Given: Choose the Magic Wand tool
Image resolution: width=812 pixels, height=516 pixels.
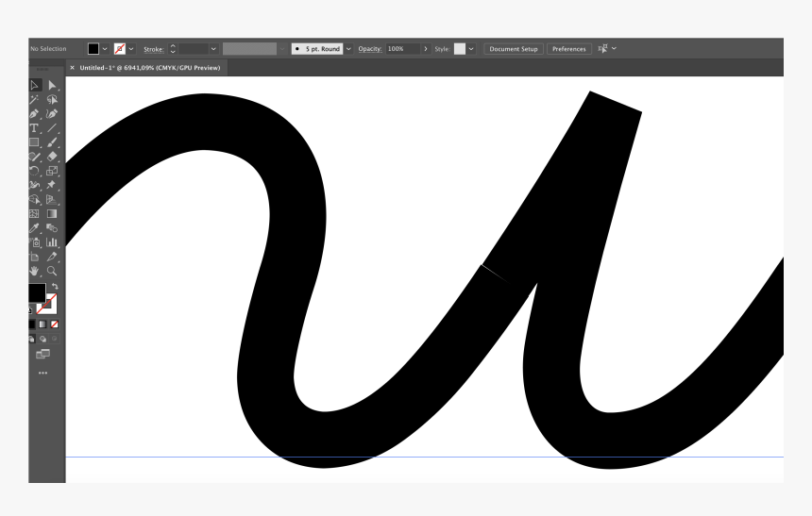Looking at the screenshot, I should click(35, 99).
